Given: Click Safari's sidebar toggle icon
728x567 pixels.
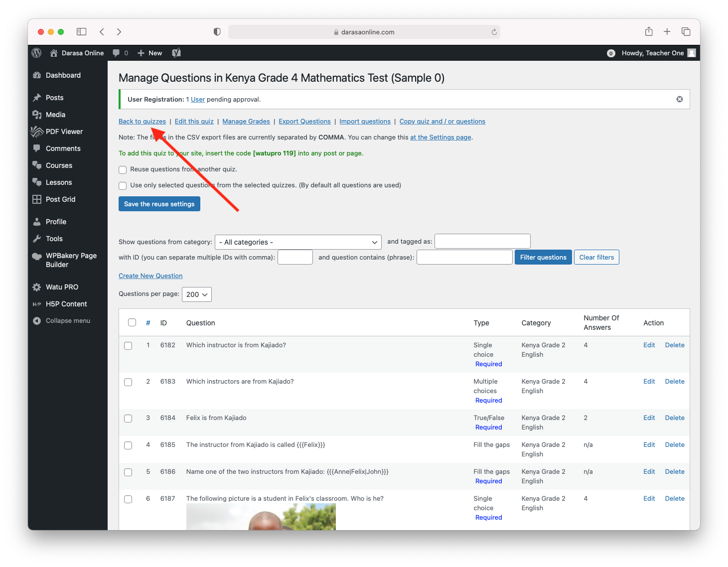Looking at the screenshot, I should tap(82, 32).
